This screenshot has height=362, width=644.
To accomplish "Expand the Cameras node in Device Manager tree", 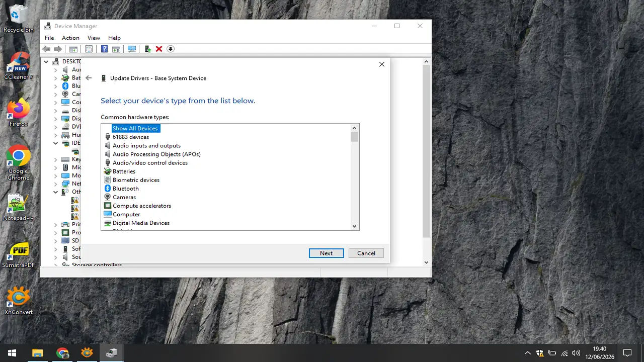I will (x=56, y=94).
